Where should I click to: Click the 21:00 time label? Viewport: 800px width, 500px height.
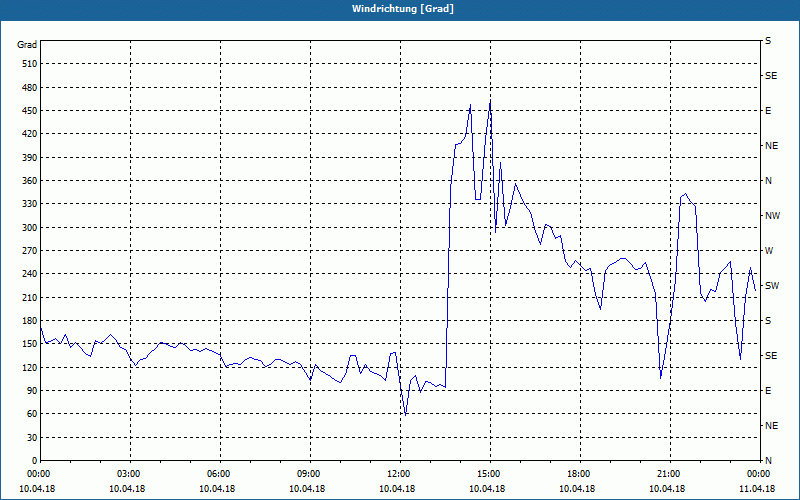click(x=667, y=474)
